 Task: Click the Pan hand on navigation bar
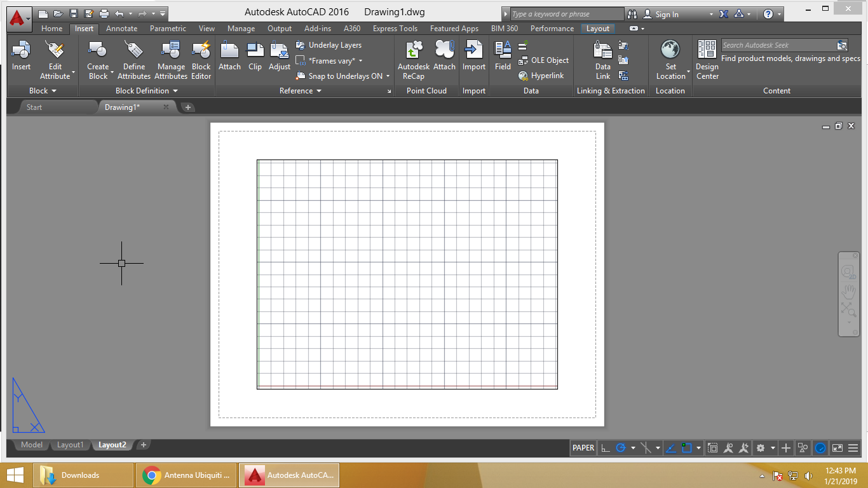[848, 292]
